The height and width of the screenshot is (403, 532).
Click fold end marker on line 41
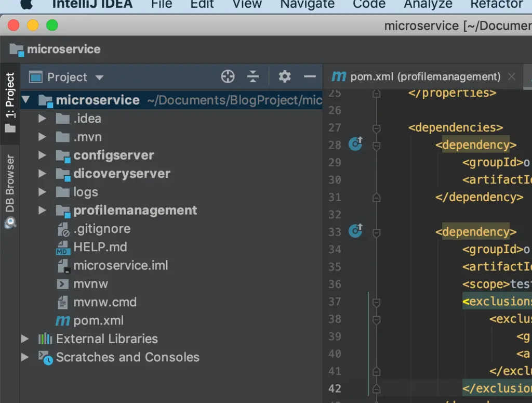[x=376, y=371]
